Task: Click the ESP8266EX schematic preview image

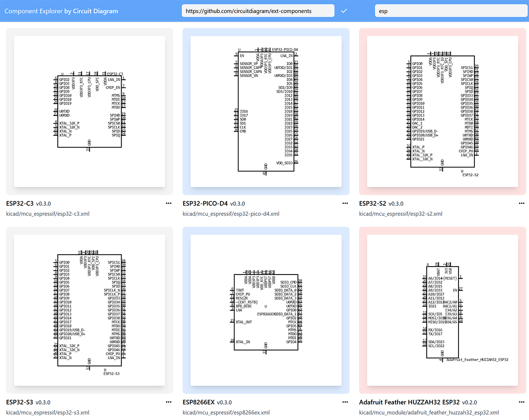Action: (266, 309)
